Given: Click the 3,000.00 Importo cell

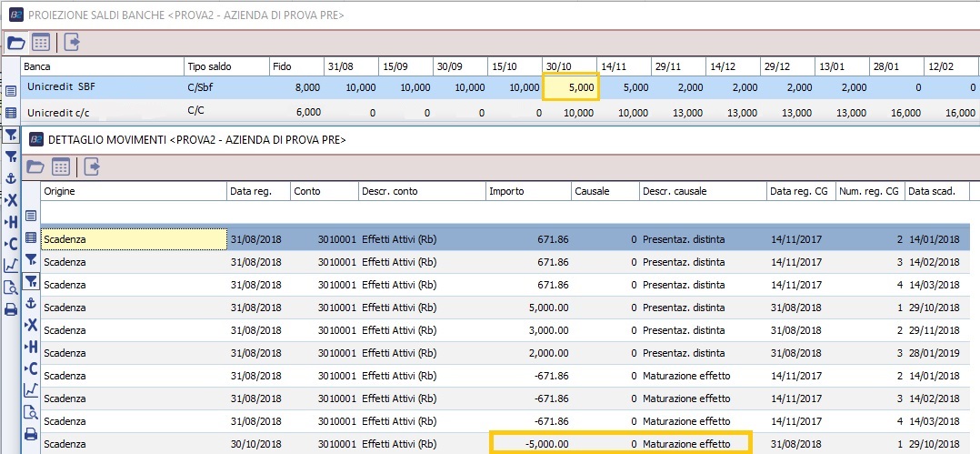Looking at the screenshot, I should coord(529,330).
